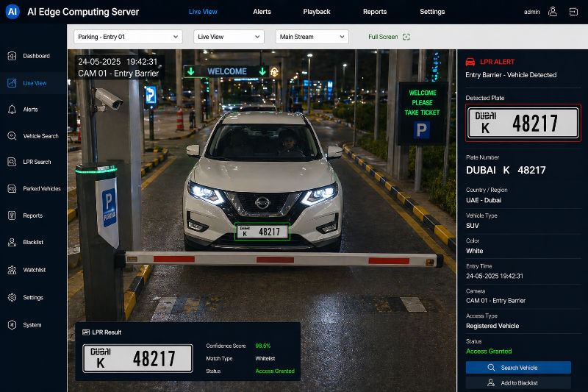Image resolution: width=588 pixels, height=392 pixels.
Task: Open the Reports top tab
Action: 375,12
